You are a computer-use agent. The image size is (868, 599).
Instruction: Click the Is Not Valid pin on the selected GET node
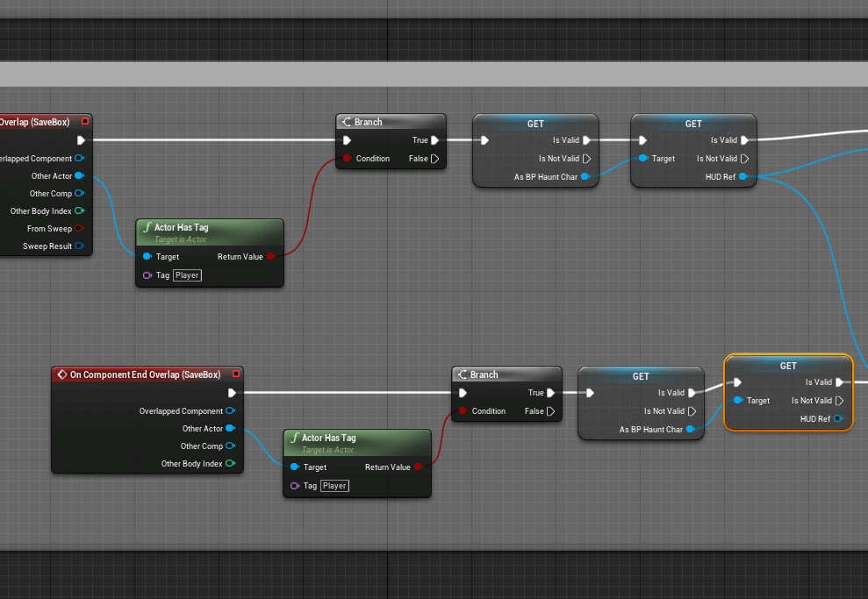(x=840, y=401)
